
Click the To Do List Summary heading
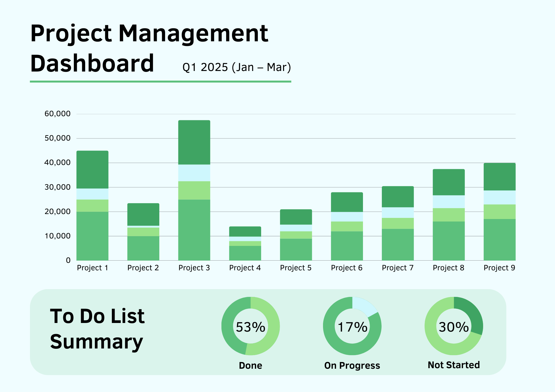click(97, 329)
